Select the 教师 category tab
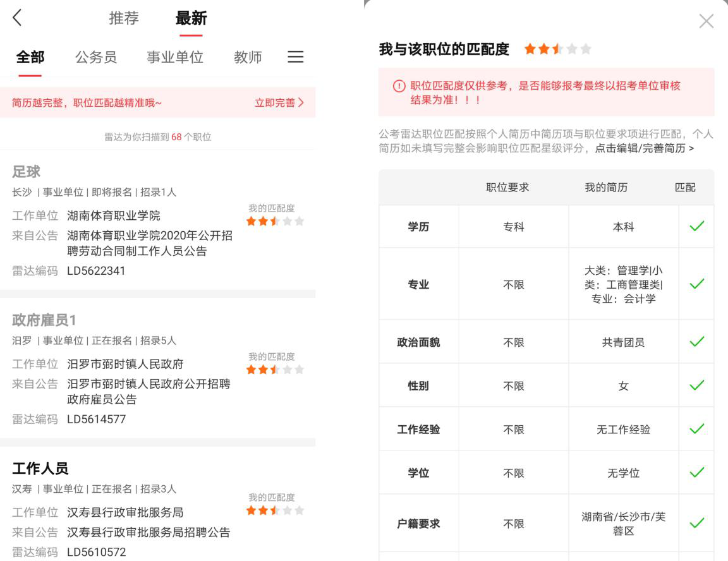Screen dimensions: 728x561 (248, 57)
